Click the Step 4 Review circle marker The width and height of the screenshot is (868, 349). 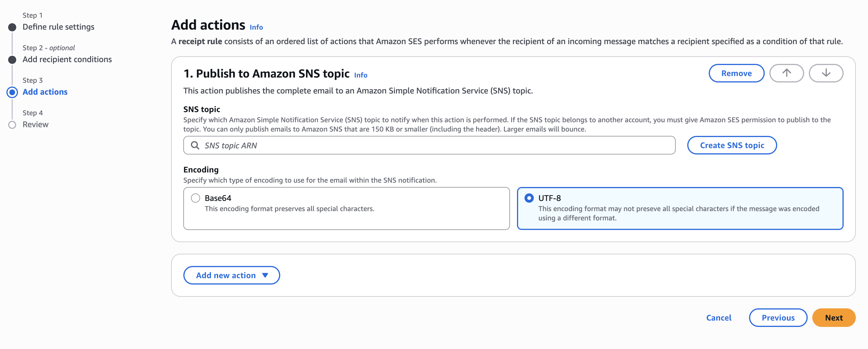12,125
